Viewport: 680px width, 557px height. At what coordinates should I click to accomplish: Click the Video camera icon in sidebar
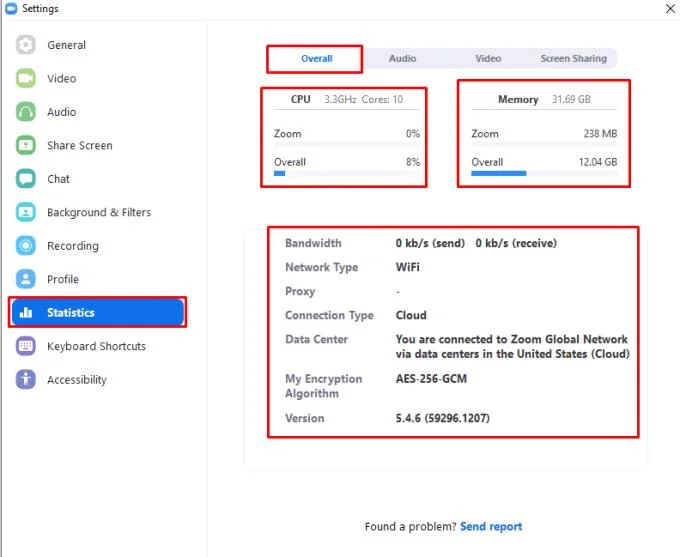(x=26, y=78)
